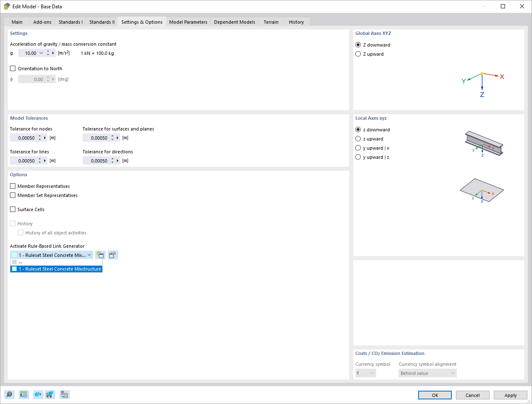Create a new rule-based link generator

(x=100, y=255)
